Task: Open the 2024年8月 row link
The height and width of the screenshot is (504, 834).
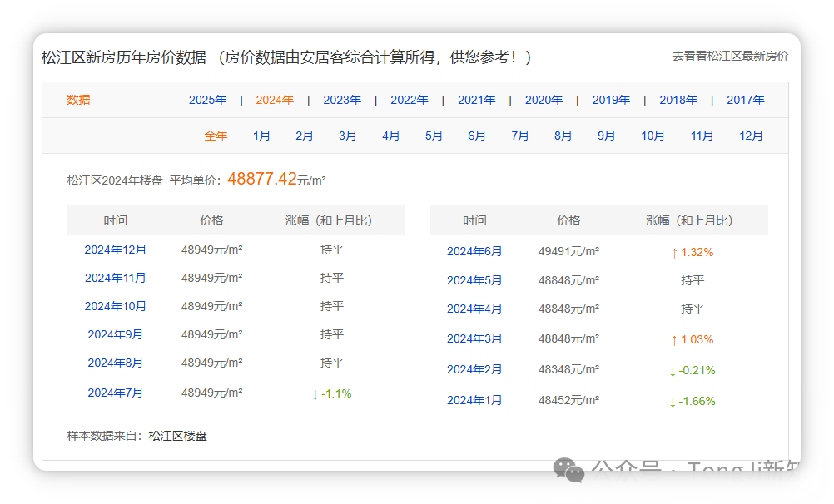Action: (115, 363)
